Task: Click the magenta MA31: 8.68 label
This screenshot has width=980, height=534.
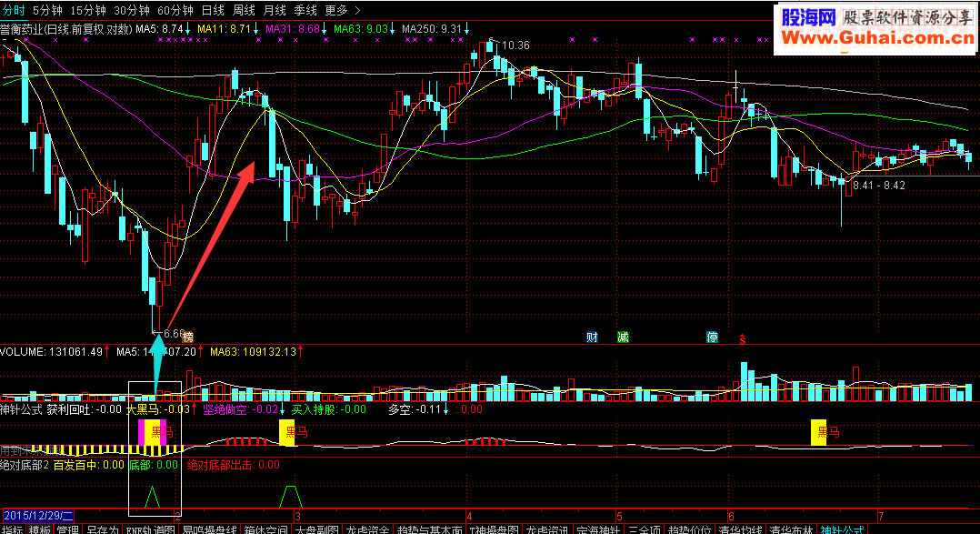Action: [293, 29]
